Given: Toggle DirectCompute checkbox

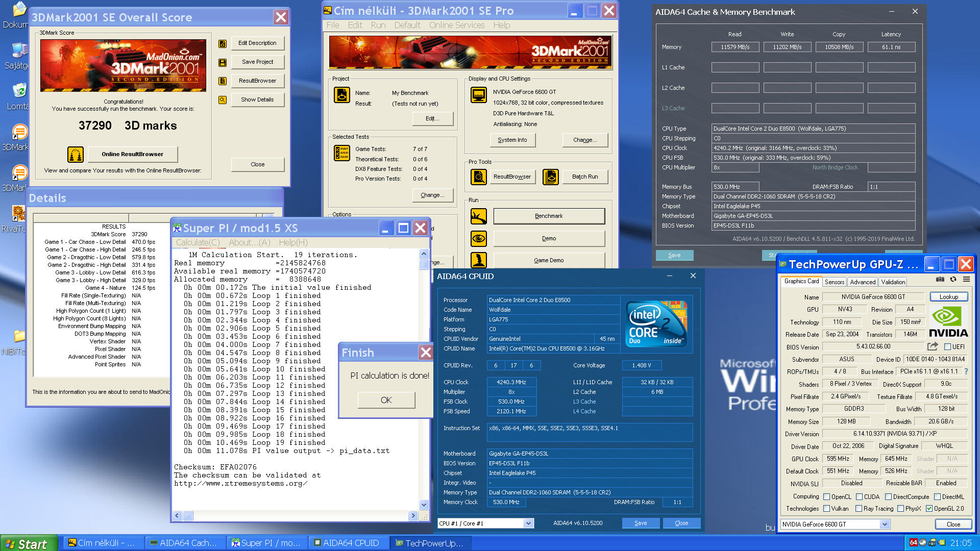Looking at the screenshot, I should click(888, 497).
